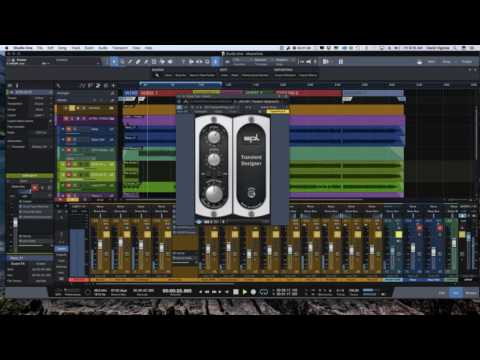This screenshot has width=480, height=360.
Task: Open the File menu
Action: tap(40, 48)
